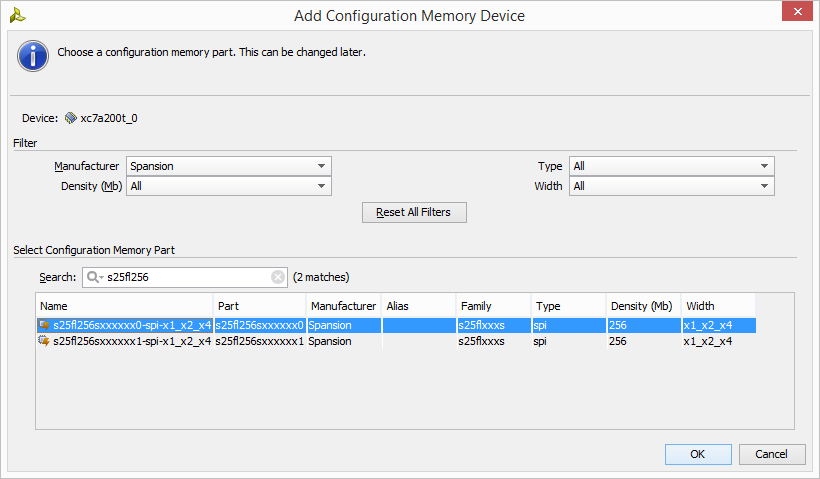Sort by Density (Mb) column header
Screen dimensions: 820x479
pyautogui.click(x=644, y=306)
